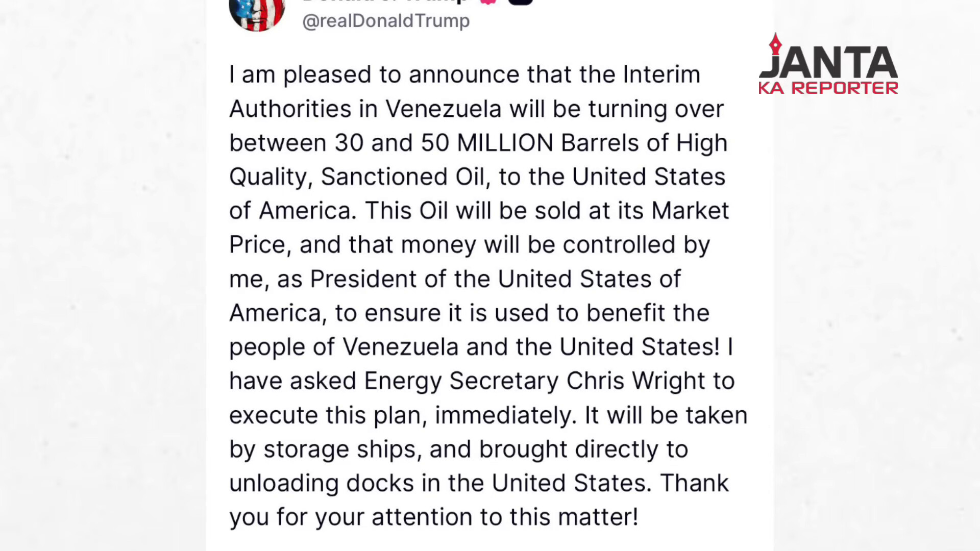Click the flag-themed profile avatar
980x551 pixels.
[257, 12]
